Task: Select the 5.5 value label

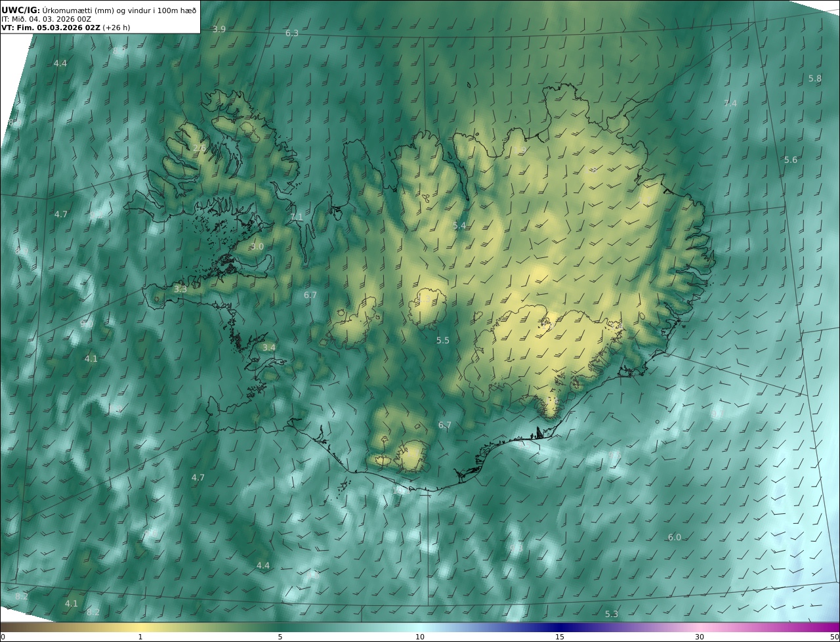Action: [x=443, y=341]
